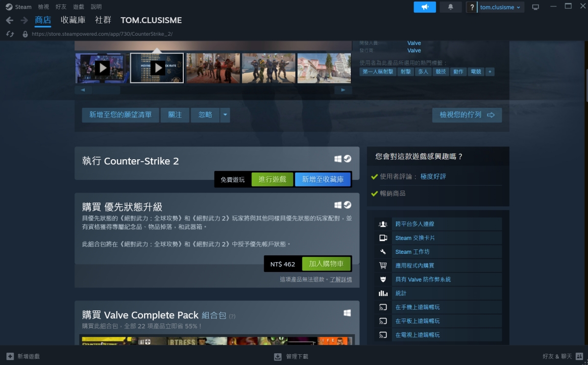Click 新增至您的願望清單 button

coord(121,115)
